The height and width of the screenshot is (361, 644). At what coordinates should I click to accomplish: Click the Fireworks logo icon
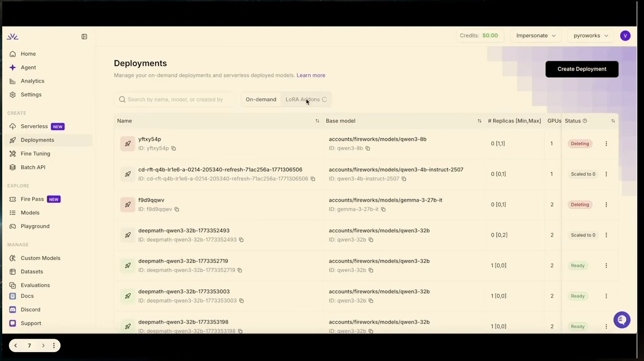coord(13,37)
